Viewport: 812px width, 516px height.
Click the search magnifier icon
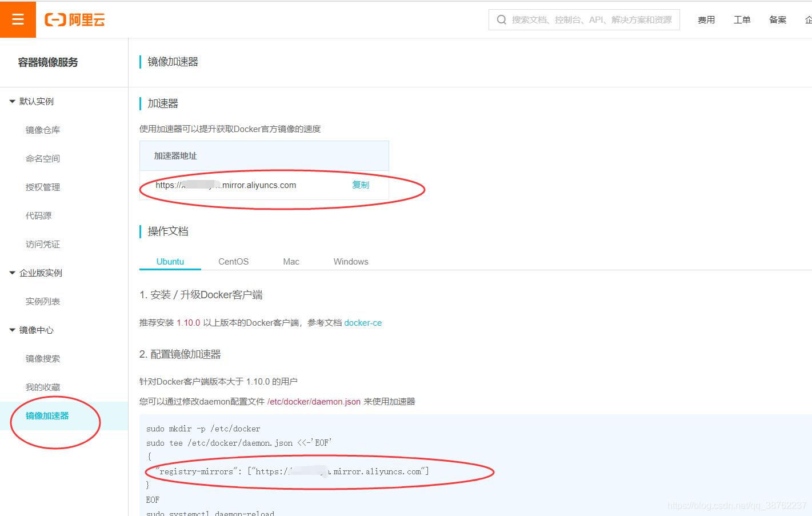[502, 20]
